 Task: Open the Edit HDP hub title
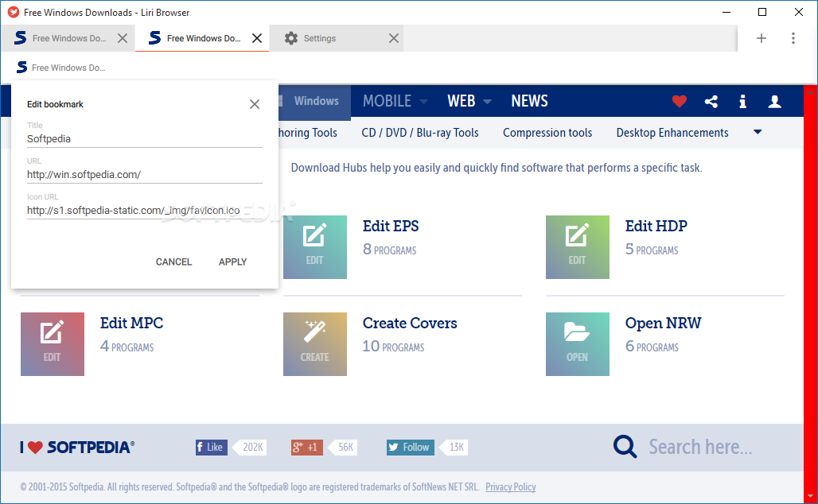tap(656, 227)
